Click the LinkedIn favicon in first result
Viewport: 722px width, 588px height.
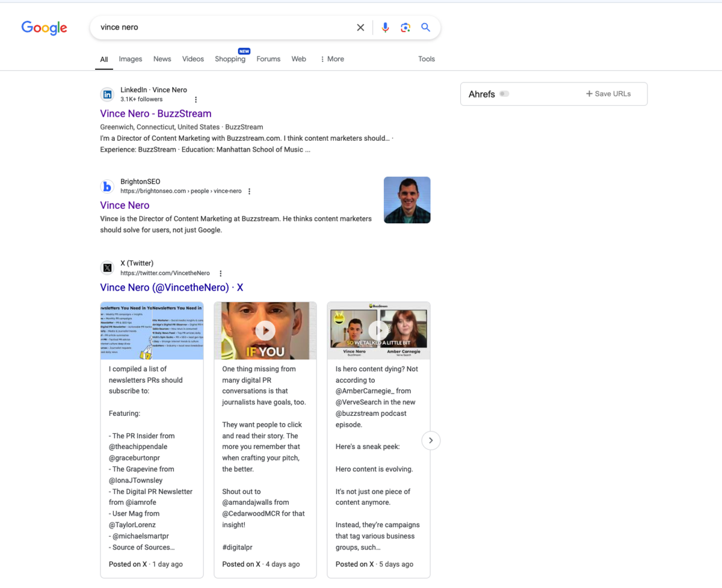[x=107, y=94]
